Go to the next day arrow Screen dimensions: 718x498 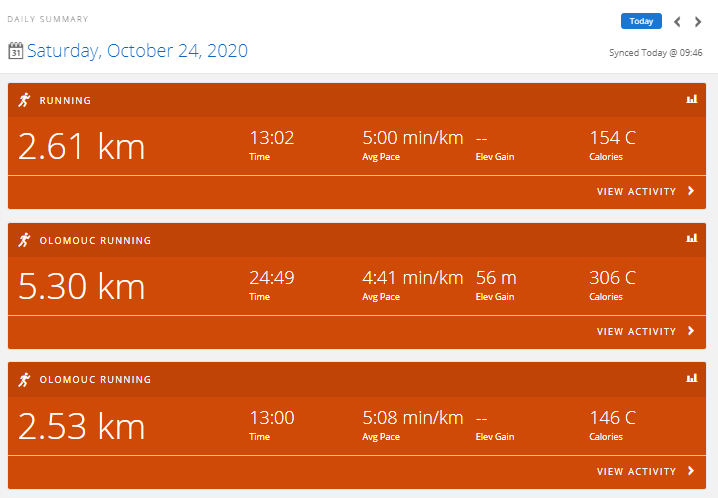pos(698,22)
